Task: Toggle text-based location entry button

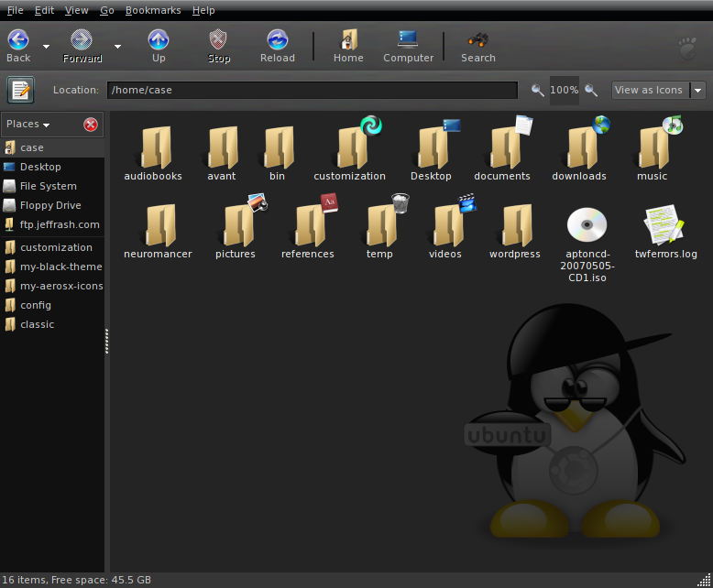Action: coord(20,90)
